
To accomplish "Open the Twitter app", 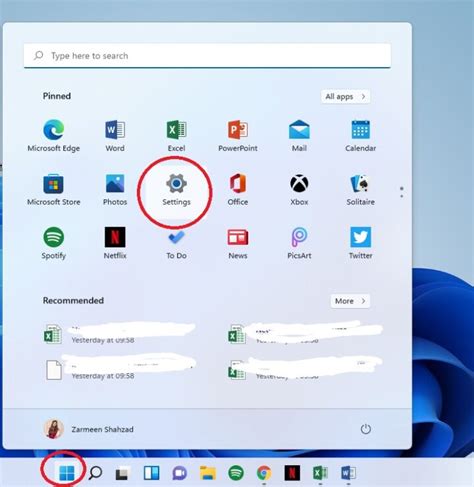I will point(360,243).
